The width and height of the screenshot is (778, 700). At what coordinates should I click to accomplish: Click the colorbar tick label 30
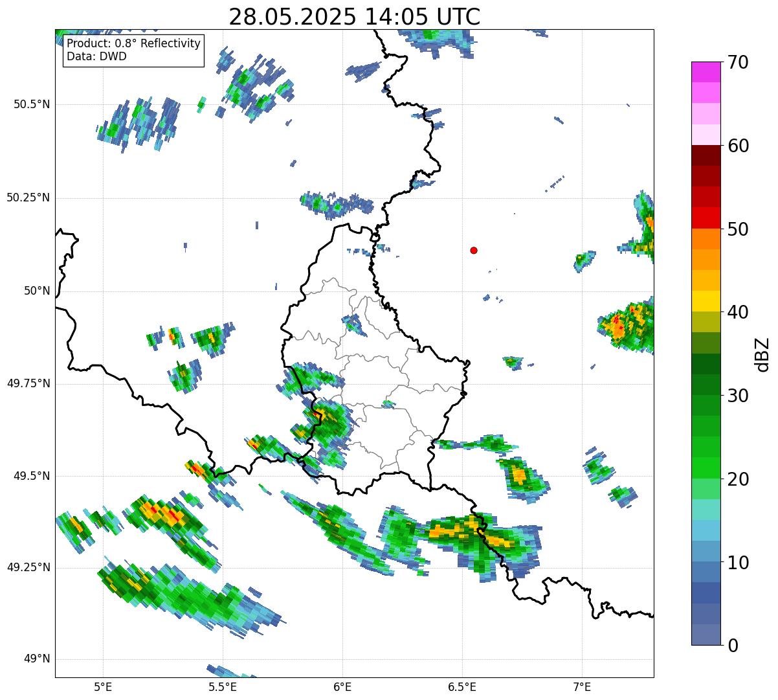pos(738,396)
